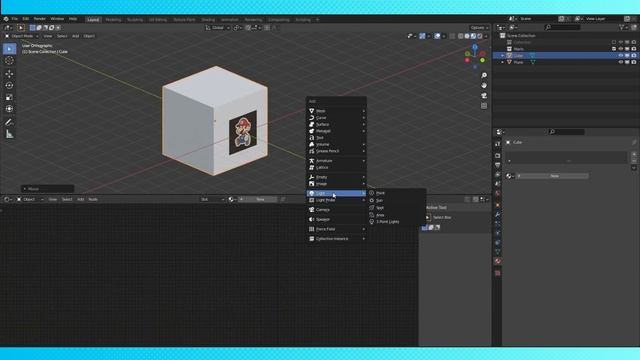640x360 pixels.
Task: Open Node menu in shader editor header
Action: click(x=93, y=199)
